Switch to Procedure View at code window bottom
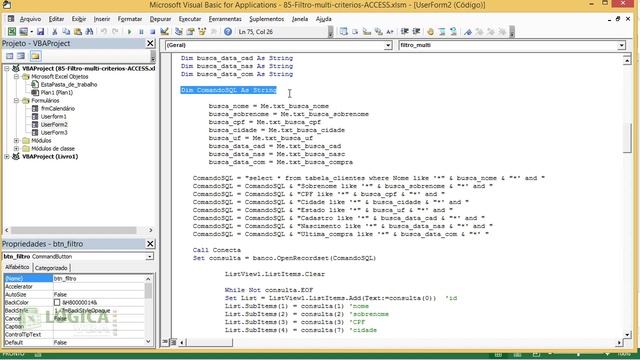Viewport: 640px width, 360px height. [x=165, y=342]
